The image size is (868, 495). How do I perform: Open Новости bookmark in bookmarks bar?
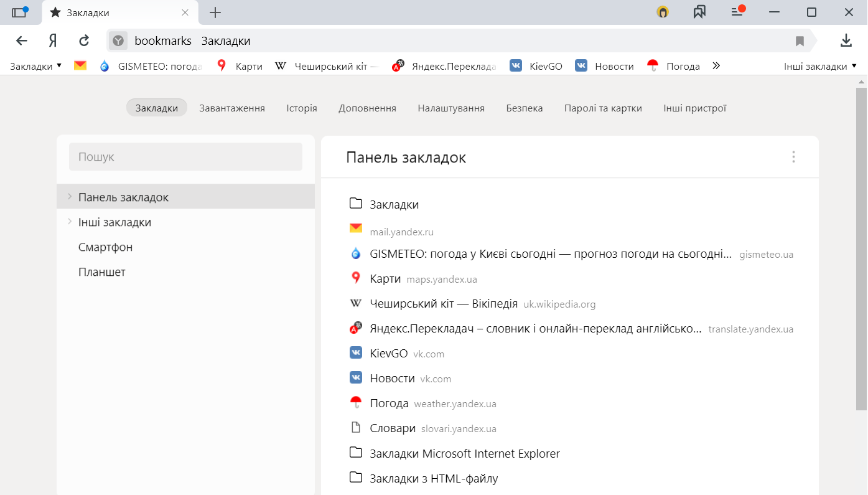click(x=604, y=66)
